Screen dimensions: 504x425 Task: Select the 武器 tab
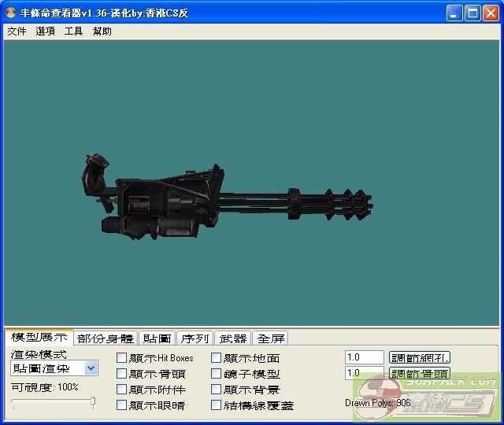click(232, 338)
